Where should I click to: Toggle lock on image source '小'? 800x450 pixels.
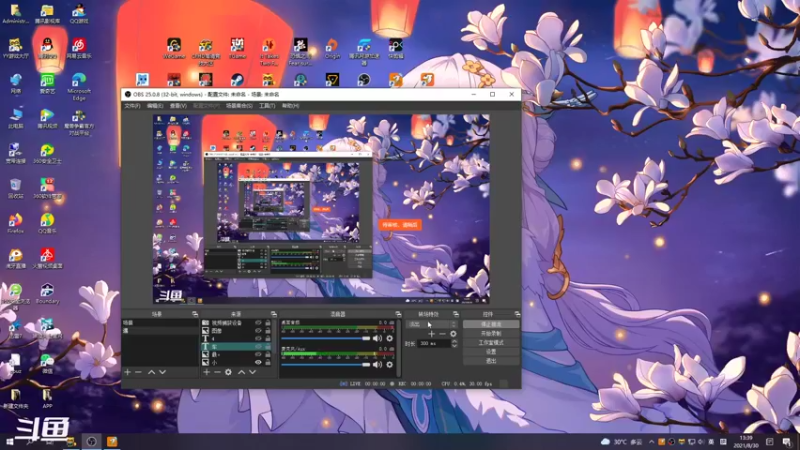click(268, 362)
